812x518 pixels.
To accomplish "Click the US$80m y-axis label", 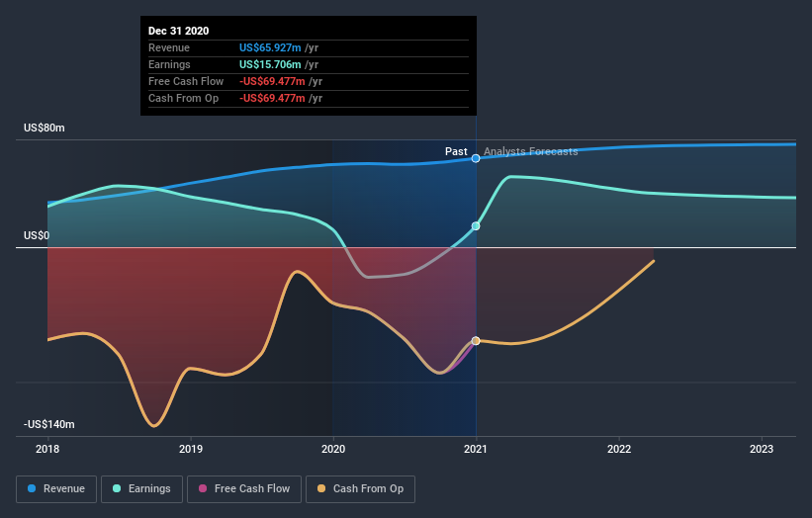I will click(x=45, y=128).
